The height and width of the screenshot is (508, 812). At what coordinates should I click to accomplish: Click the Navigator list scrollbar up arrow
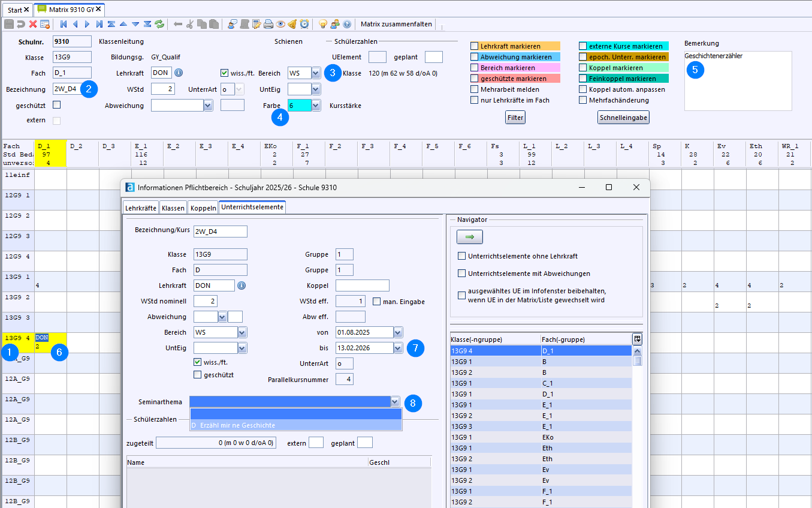tap(638, 351)
